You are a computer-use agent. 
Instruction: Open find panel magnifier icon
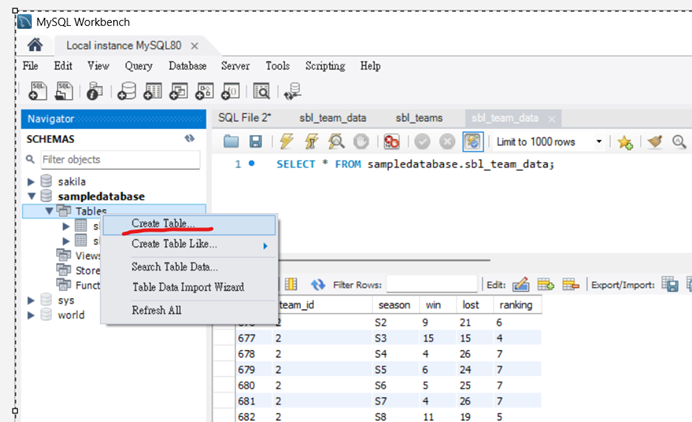point(679,142)
